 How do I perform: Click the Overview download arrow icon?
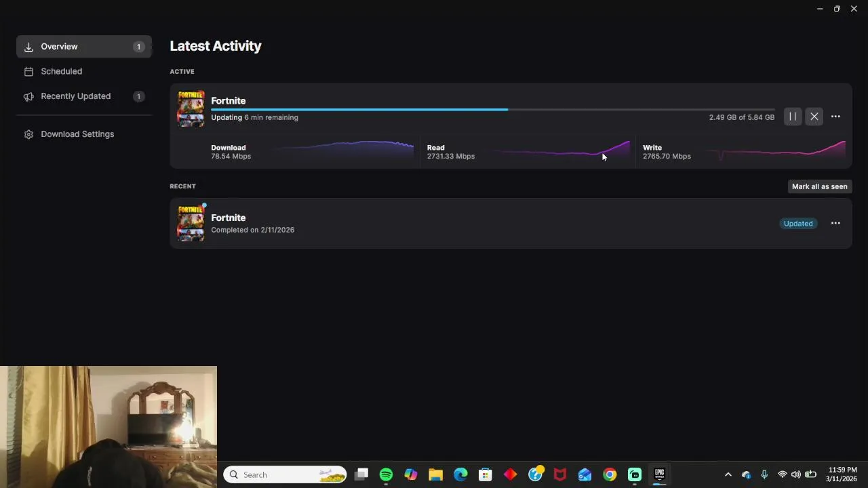coord(28,47)
